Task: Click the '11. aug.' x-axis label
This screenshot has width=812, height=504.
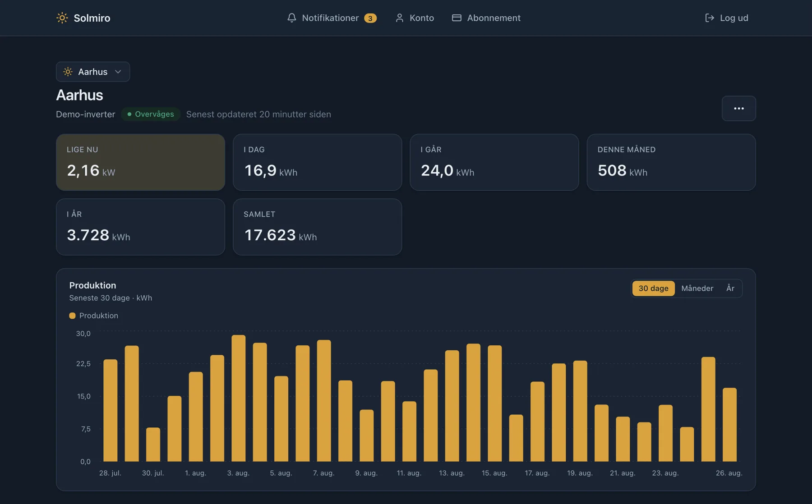Action: [x=409, y=473]
